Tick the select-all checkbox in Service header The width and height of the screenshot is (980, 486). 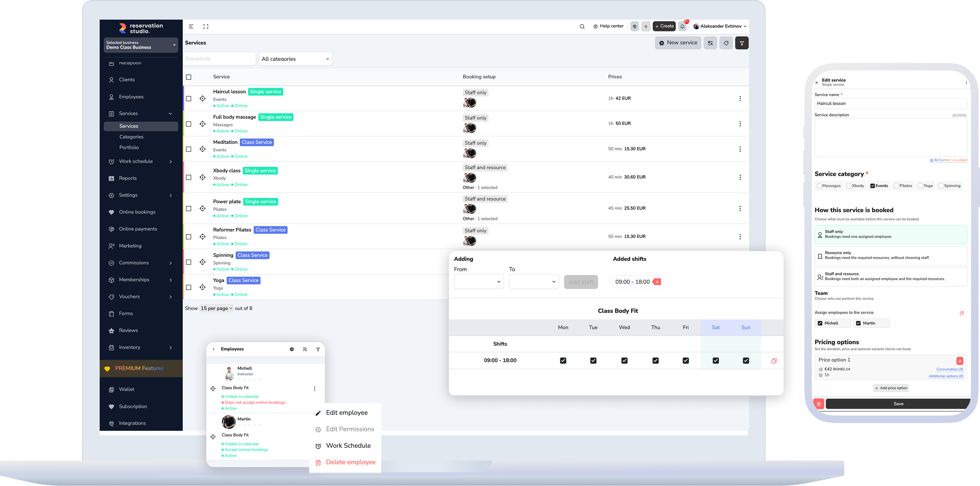click(x=189, y=77)
